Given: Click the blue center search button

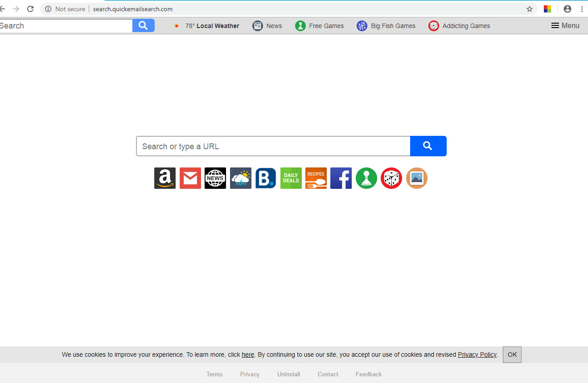Looking at the screenshot, I should tap(428, 146).
